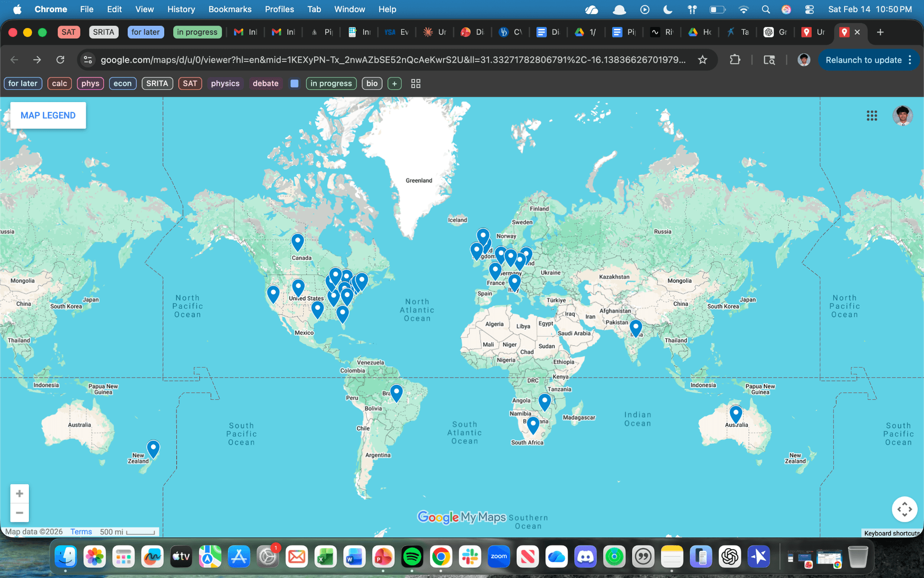The width and height of the screenshot is (924, 578).
Task: Open the Profiles menu
Action: coord(279,9)
